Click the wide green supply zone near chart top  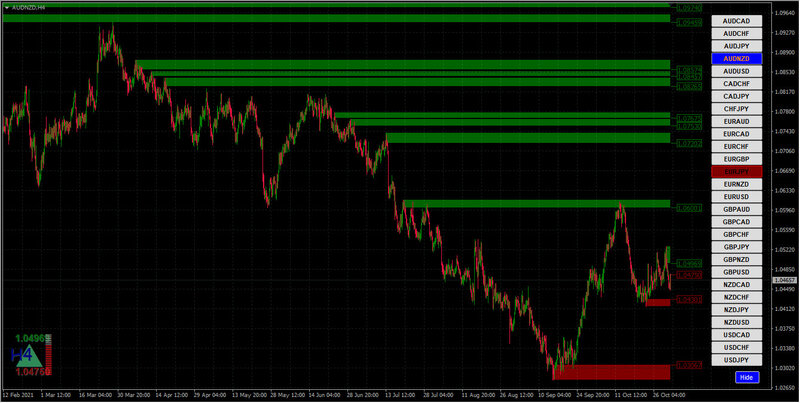tap(336, 18)
